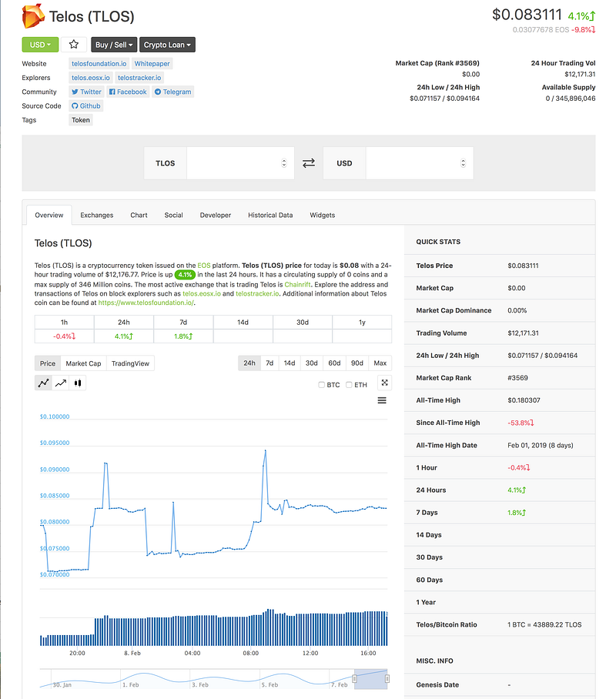Focus the TLOS amount input field
This screenshot has height=699, width=616.
pyautogui.click(x=240, y=163)
